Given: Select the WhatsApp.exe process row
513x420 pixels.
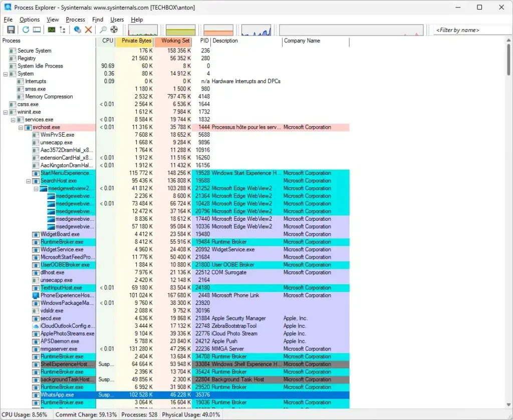Looking at the screenshot, I should pos(57,395).
